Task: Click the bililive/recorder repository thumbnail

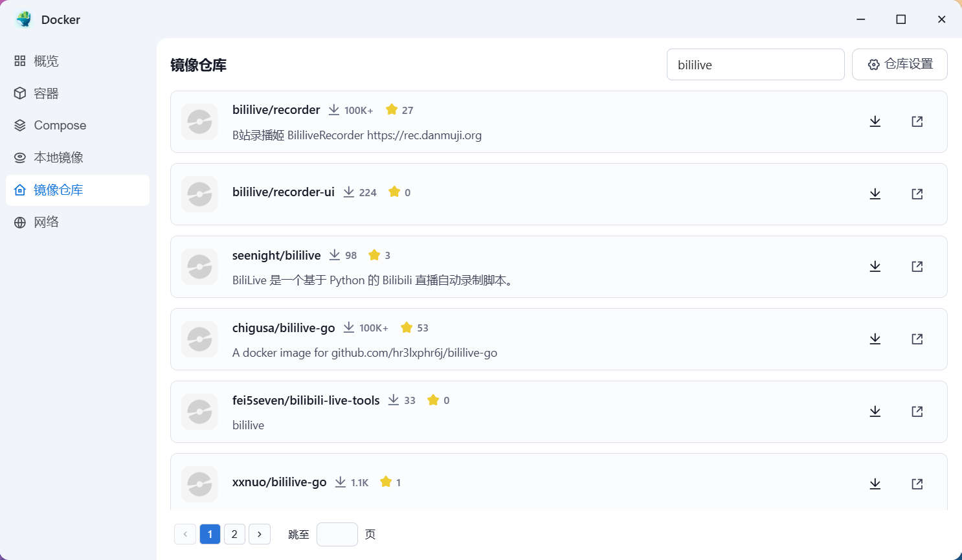Action: click(199, 122)
